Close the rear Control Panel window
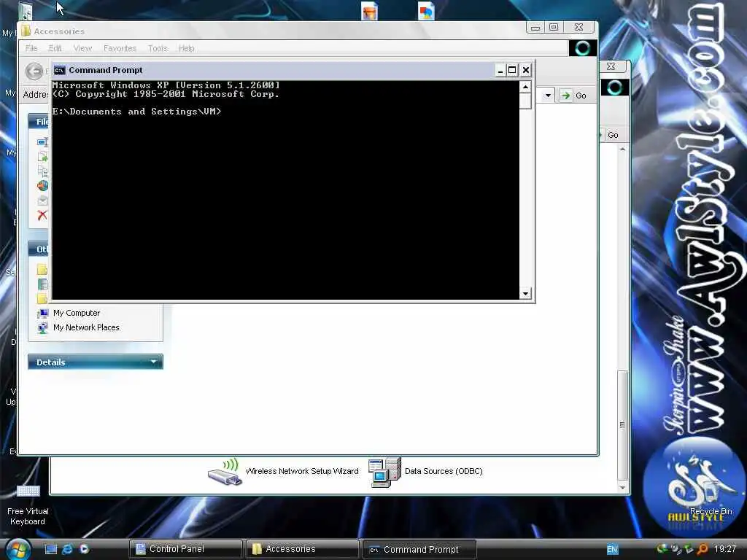 611,66
